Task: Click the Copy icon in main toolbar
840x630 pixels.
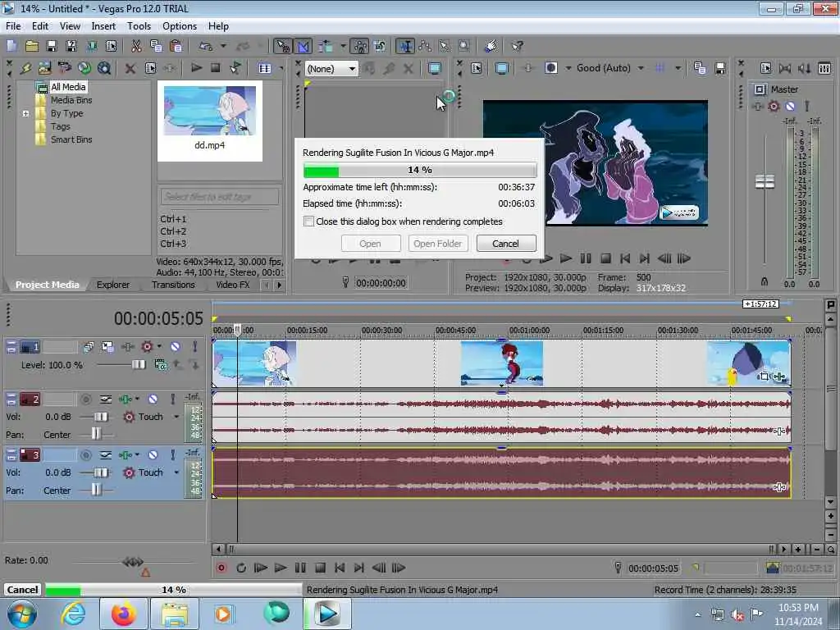Action: coord(156,46)
